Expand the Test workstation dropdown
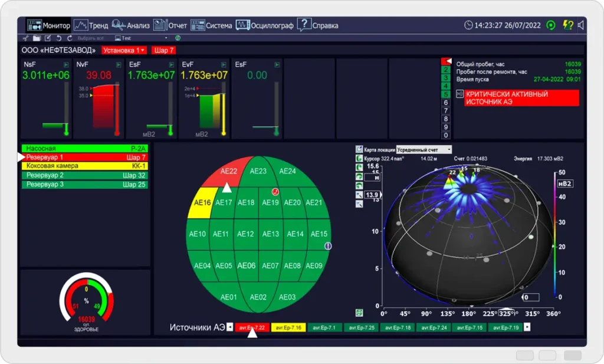 pyautogui.click(x=141, y=38)
